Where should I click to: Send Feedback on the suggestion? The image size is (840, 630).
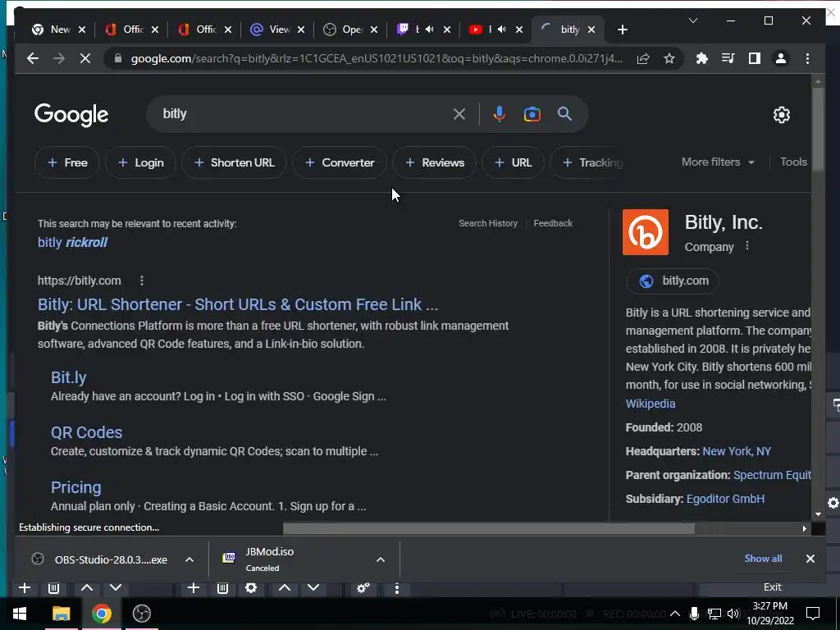(553, 223)
